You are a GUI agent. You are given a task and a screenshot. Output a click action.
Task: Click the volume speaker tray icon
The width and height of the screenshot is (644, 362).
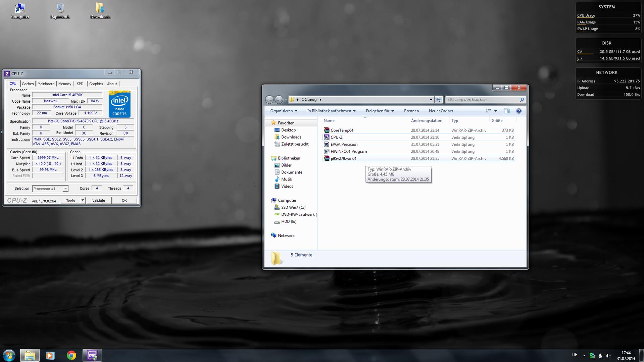(x=608, y=356)
